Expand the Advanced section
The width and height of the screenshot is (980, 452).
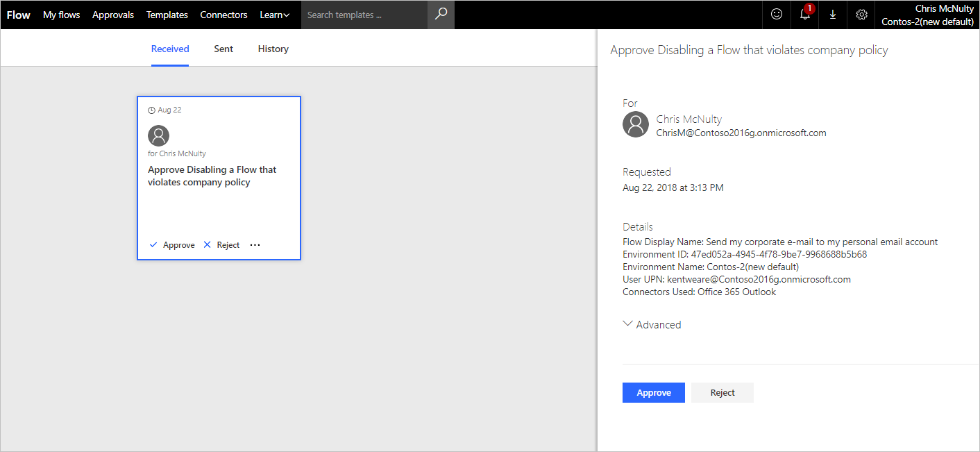point(652,324)
